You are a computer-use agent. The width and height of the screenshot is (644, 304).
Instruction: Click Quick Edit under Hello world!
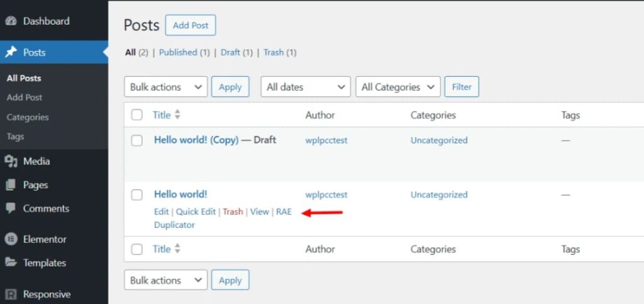(x=196, y=211)
